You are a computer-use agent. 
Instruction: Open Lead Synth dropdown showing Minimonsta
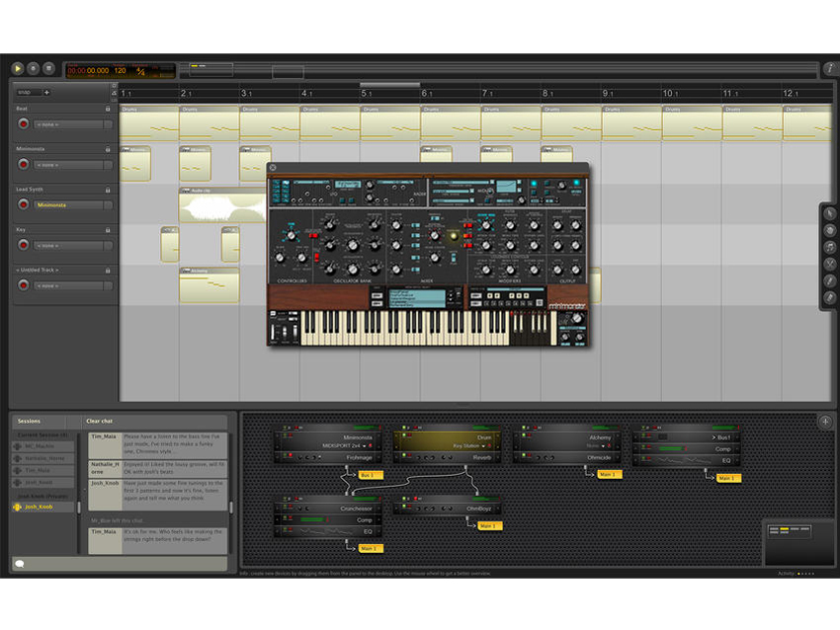click(73, 205)
